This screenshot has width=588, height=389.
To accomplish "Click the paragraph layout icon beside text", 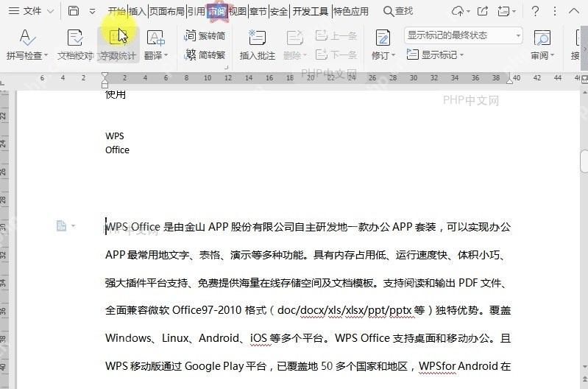I will click(61, 225).
